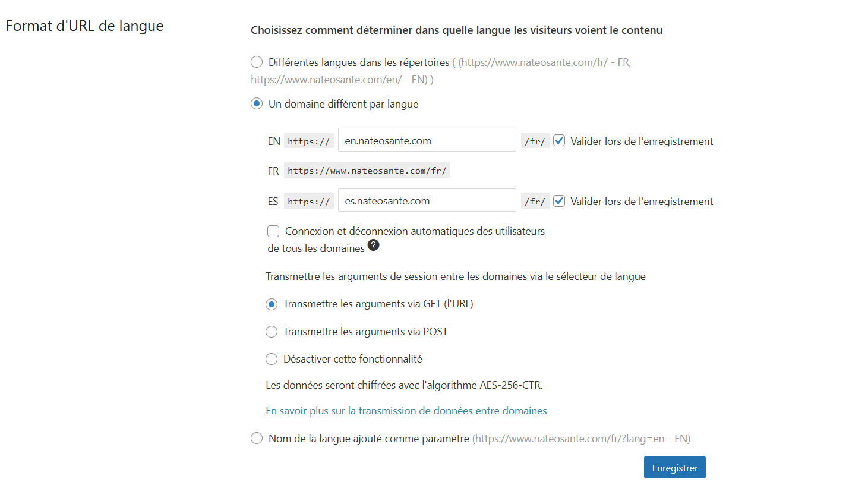Click the FR URL code label
Viewport: 868px width, 488px height.
367,171
